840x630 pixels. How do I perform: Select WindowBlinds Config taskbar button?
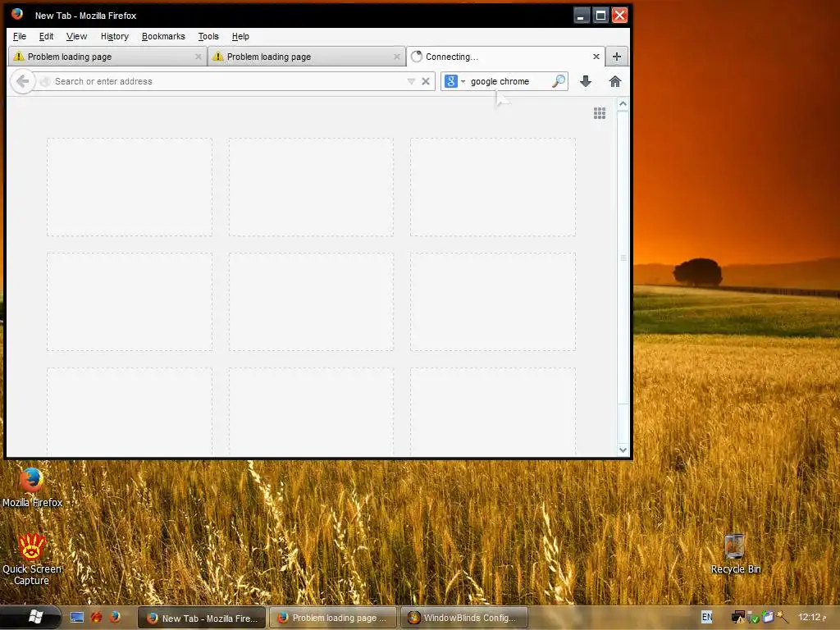[463, 618]
